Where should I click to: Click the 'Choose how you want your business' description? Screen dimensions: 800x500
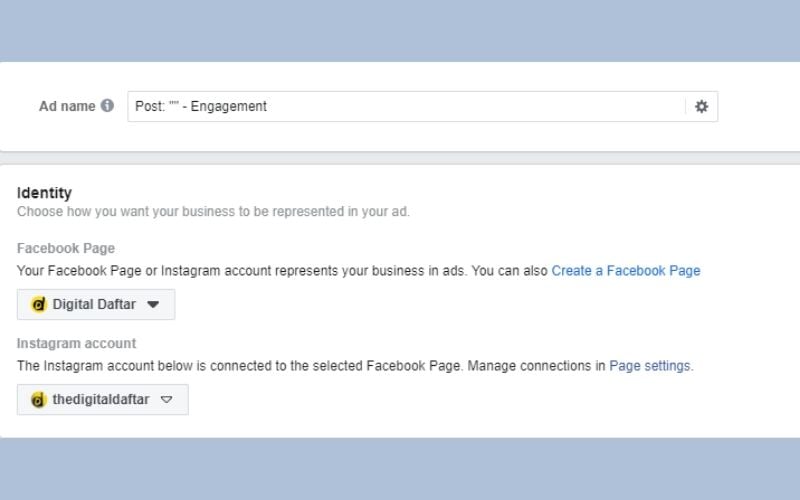click(x=213, y=212)
